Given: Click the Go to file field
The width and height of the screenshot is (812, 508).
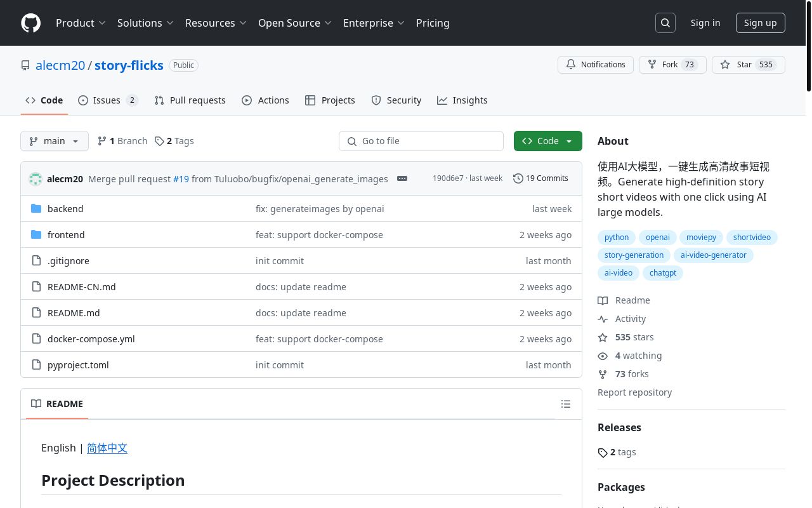Looking at the screenshot, I should tap(421, 141).
